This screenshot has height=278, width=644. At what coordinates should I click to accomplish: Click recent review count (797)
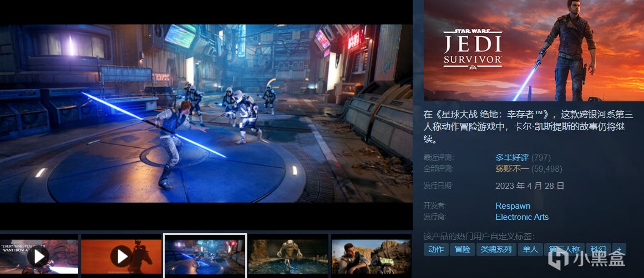coord(541,157)
